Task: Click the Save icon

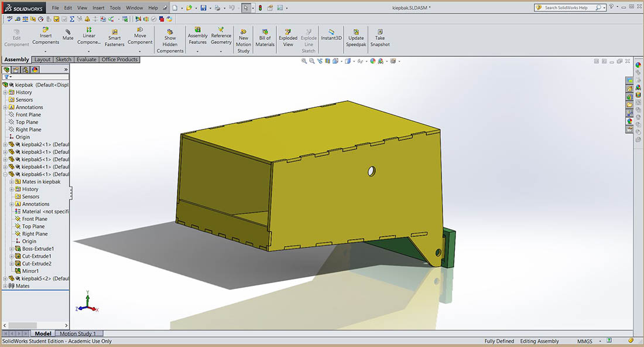Action: [x=203, y=8]
